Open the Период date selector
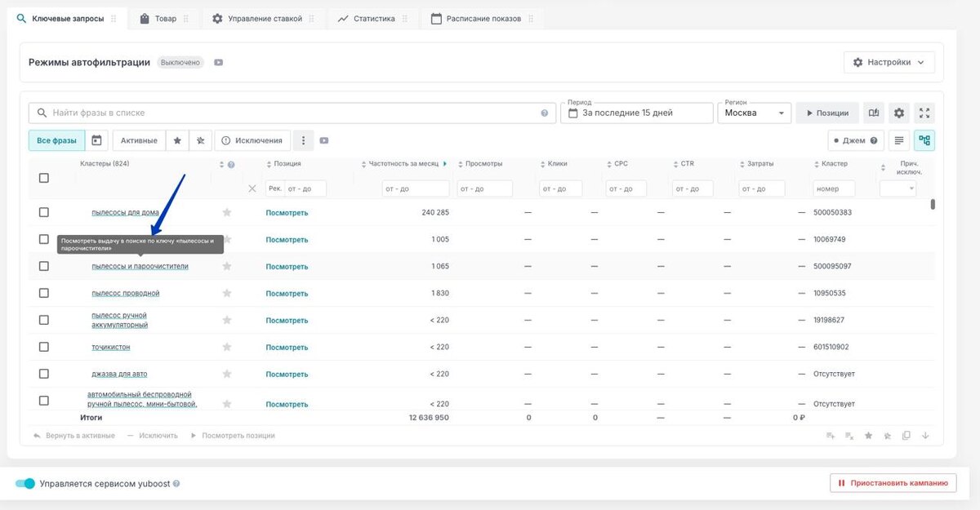The image size is (980, 510). (x=637, y=113)
